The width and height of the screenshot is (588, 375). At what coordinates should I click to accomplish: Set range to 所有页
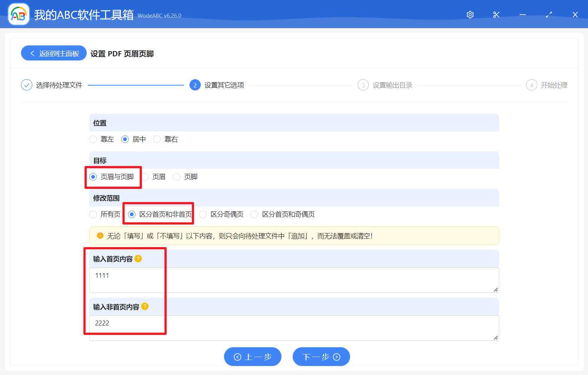tap(93, 214)
